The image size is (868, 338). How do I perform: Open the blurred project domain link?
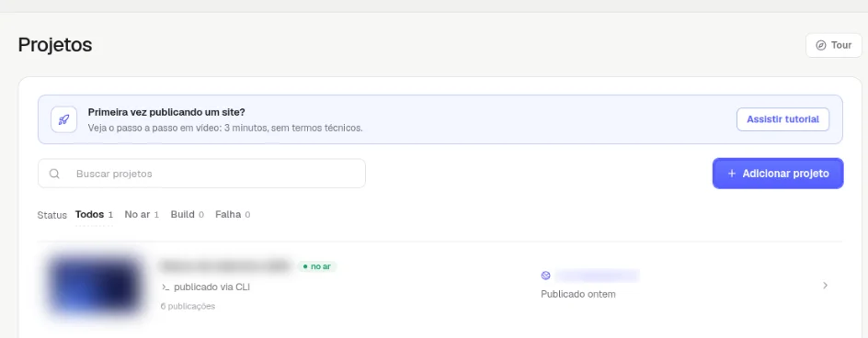[x=598, y=276]
